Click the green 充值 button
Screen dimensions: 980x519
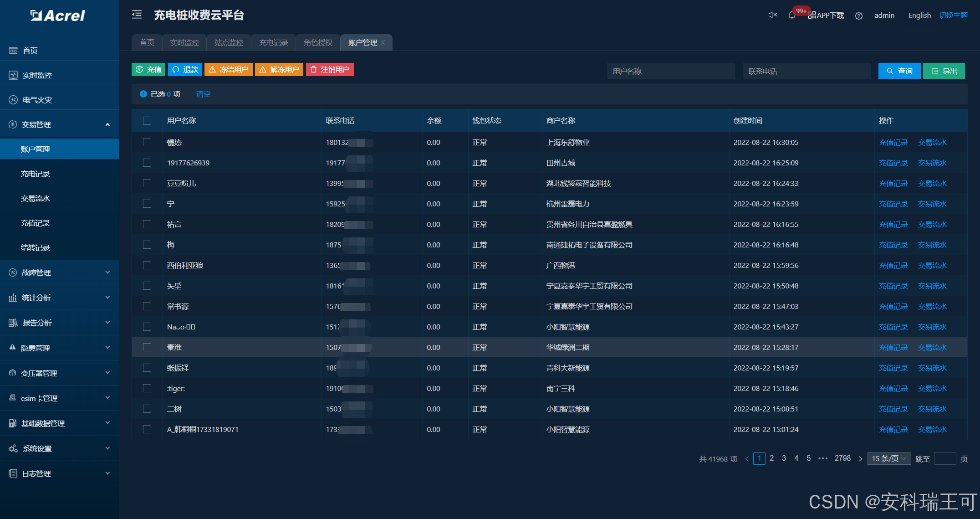tap(148, 70)
